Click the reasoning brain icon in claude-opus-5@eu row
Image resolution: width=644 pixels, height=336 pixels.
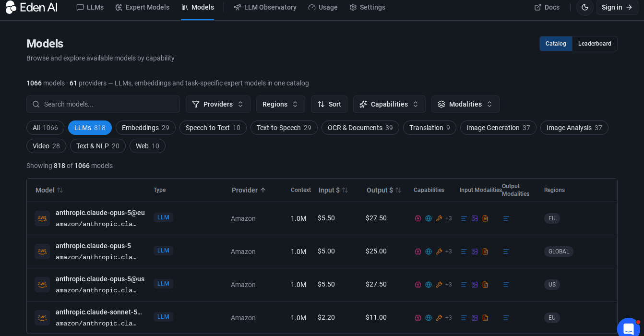418,218
